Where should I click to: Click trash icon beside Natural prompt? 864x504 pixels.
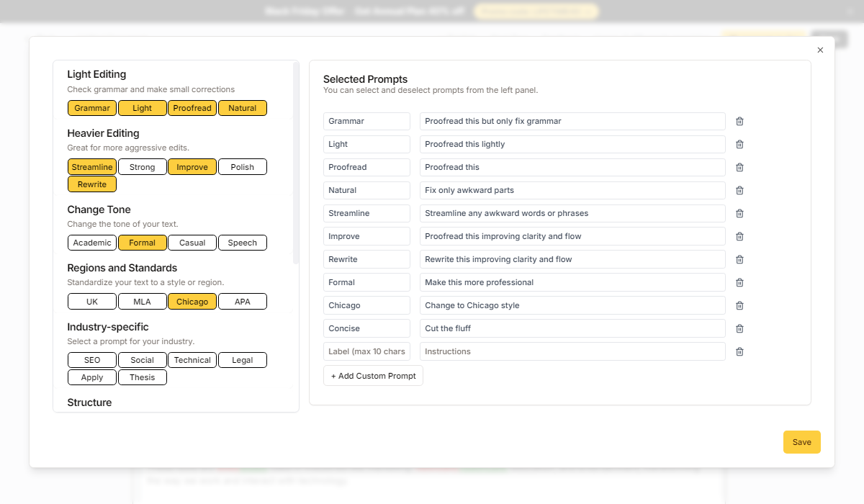739,190
